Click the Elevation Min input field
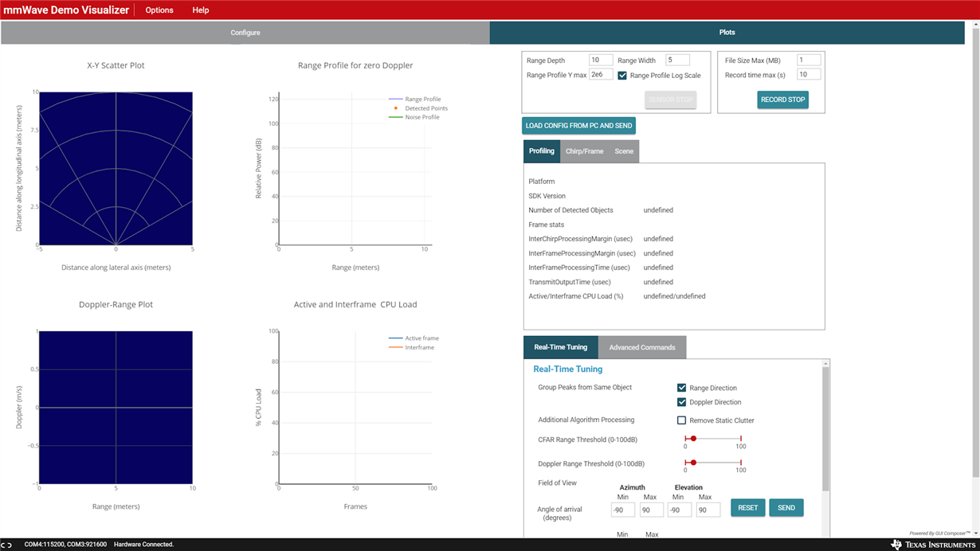980x551 pixels. coord(680,510)
